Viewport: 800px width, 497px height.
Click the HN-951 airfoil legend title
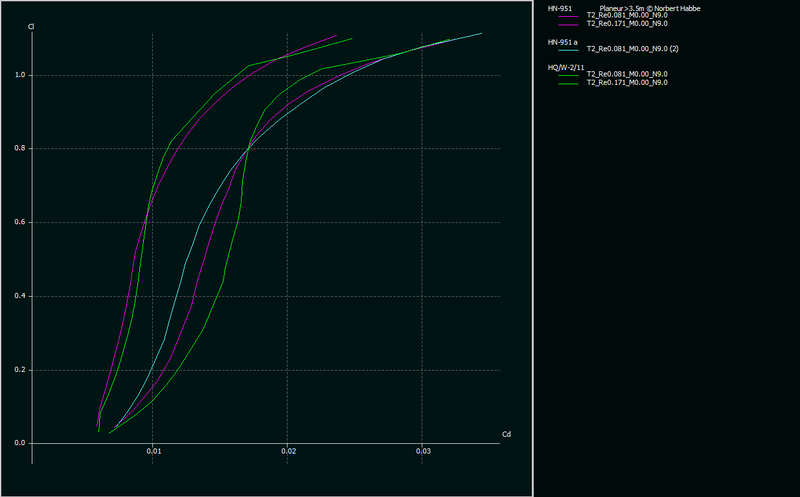point(559,8)
